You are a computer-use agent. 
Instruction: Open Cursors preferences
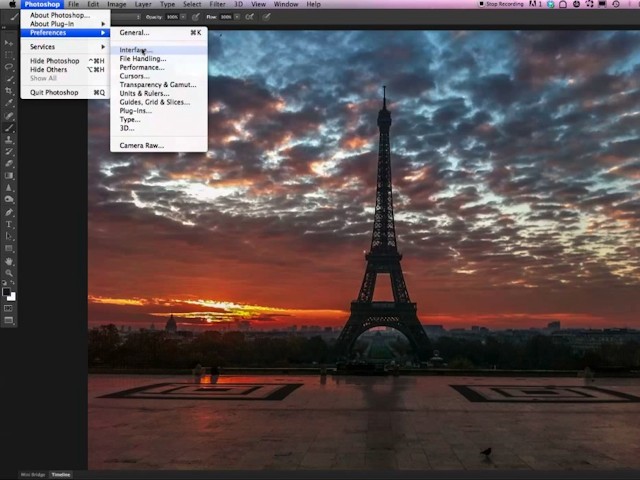click(159, 76)
